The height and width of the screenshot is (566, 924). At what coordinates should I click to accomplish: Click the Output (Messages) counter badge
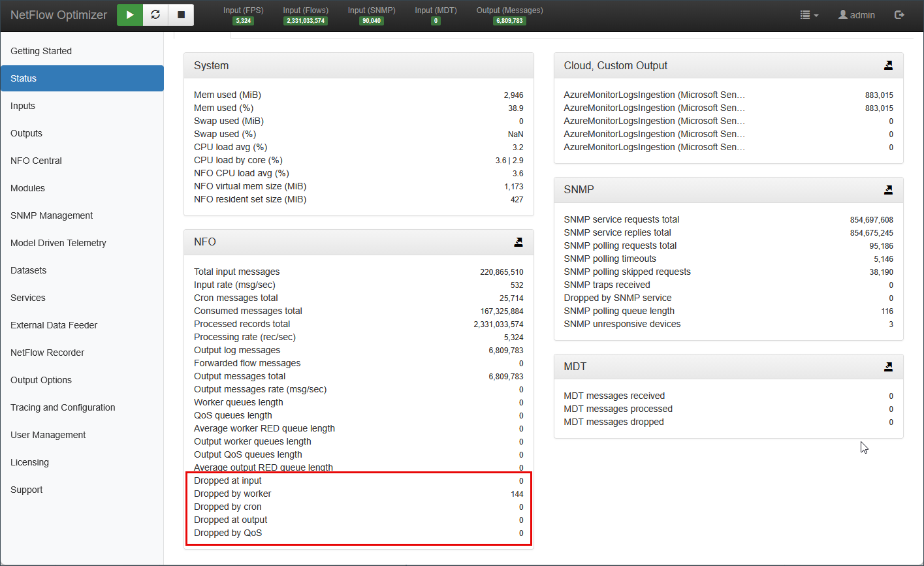coord(509,21)
